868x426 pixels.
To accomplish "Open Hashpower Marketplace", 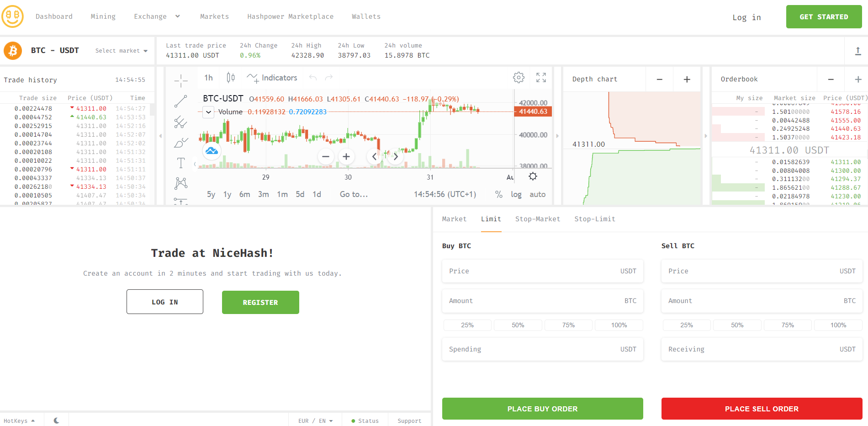I will (290, 16).
